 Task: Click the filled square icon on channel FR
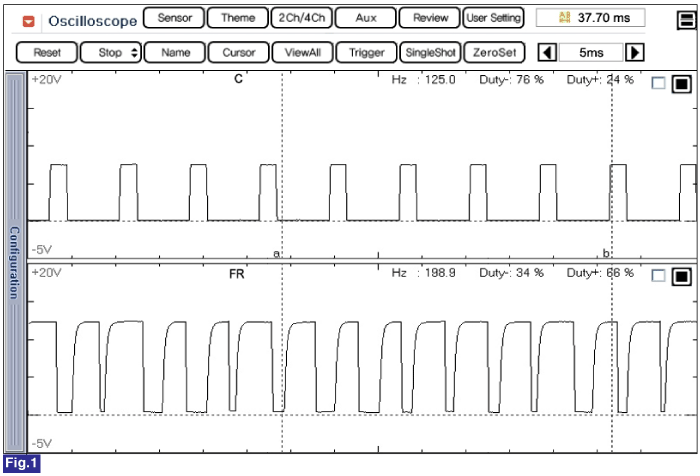pyautogui.click(x=681, y=276)
